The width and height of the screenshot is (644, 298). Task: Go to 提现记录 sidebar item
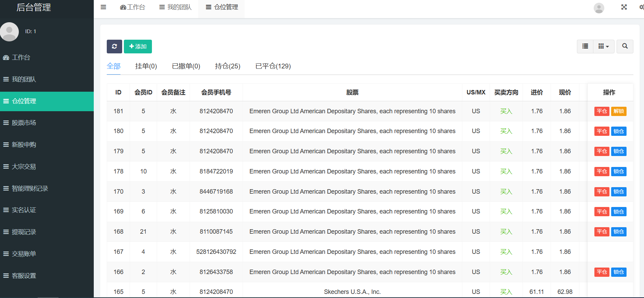click(24, 232)
